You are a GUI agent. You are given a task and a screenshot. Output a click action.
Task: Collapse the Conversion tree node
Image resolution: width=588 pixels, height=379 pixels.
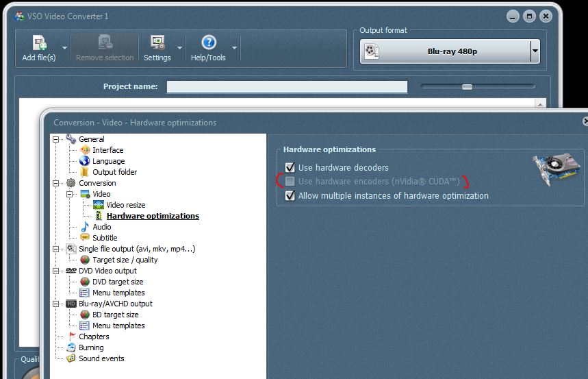coord(56,183)
